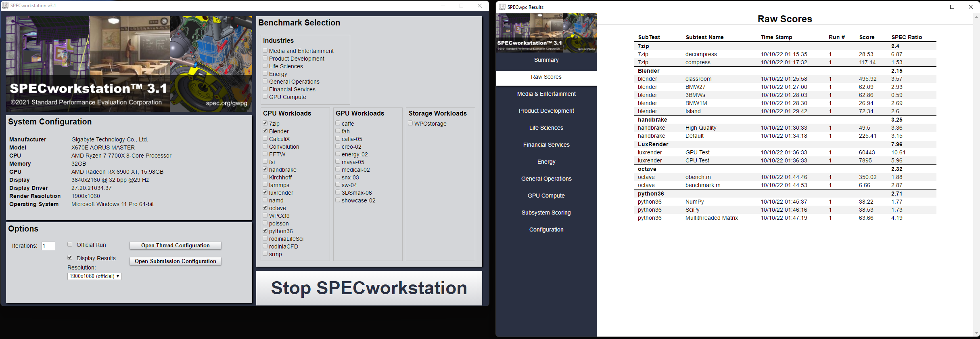This screenshot has height=339, width=980.
Task: Click the SPEC Ratio column header
Action: pos(907,37)
